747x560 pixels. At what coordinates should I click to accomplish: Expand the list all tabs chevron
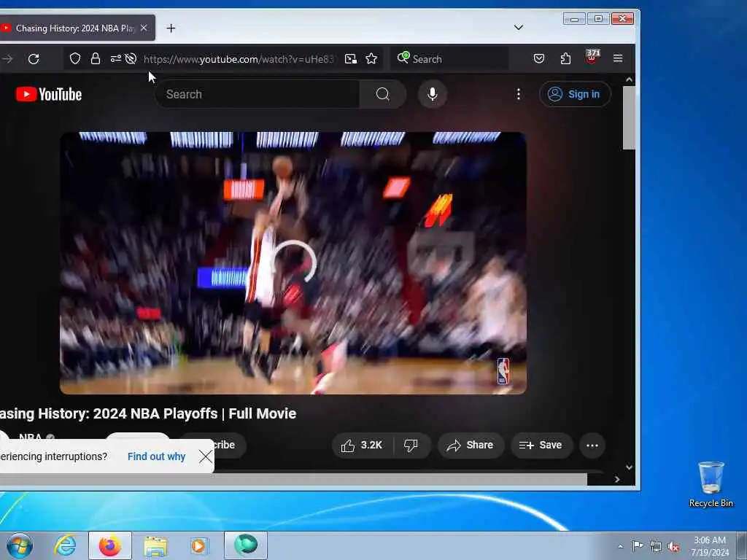pyautogui.click(x=519, y=28)
